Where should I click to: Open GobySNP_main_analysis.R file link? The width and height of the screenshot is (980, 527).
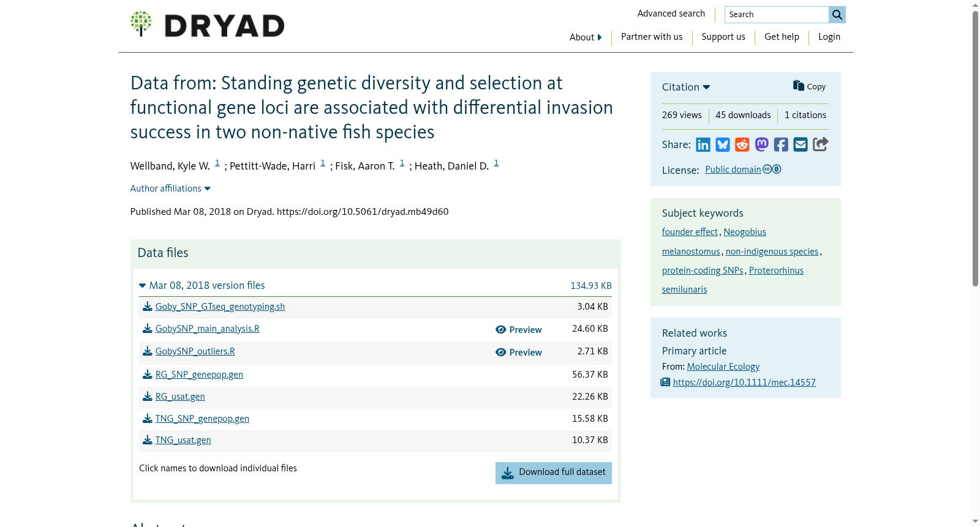pyautogui.click(x=208, y=329)
